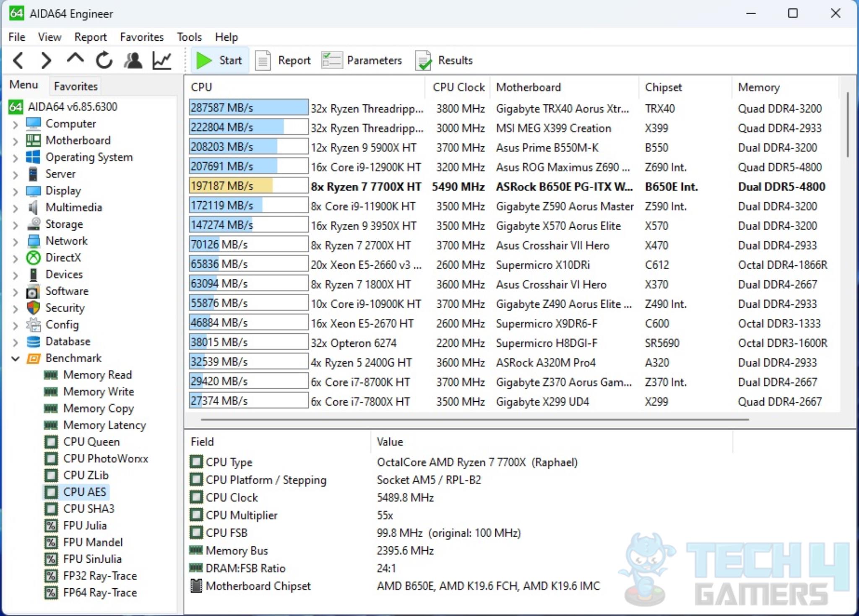Screen dimensions: 859x616
Task: Select the Memory Latency benchmark icon
Action: point(51,425)
